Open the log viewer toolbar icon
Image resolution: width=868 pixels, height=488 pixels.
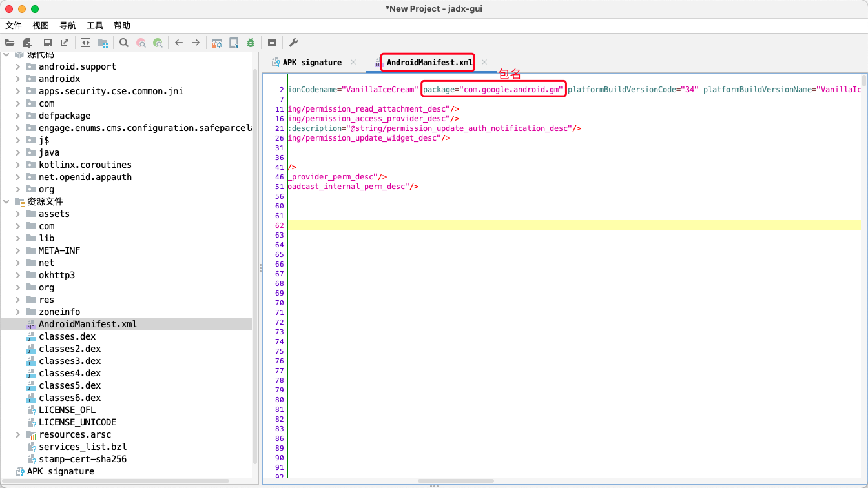coord(272,43)
